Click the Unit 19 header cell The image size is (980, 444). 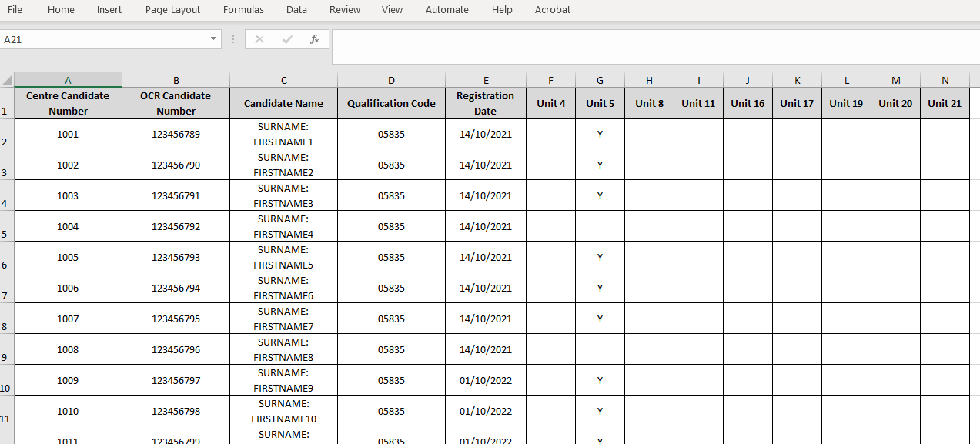(x=846, y=103)
